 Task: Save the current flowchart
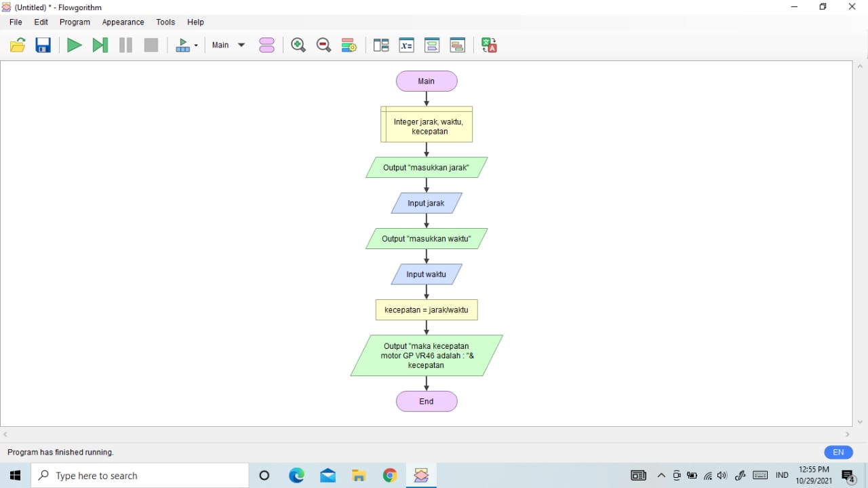pyautogui.click(x=43, y=45)
